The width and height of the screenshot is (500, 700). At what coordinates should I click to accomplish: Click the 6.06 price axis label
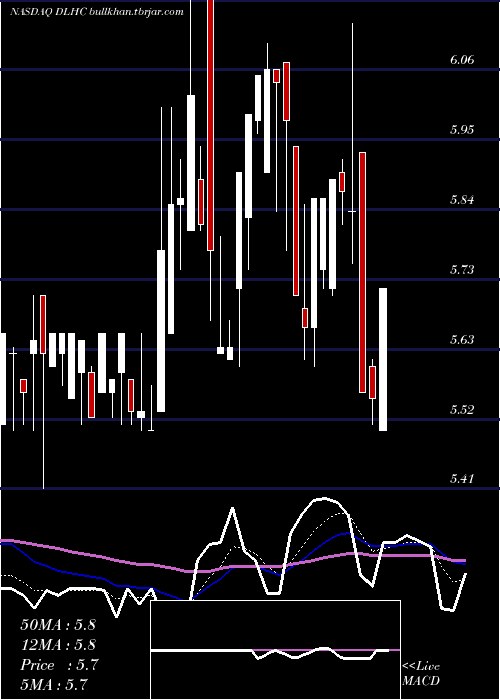click(x=462, y=59)
